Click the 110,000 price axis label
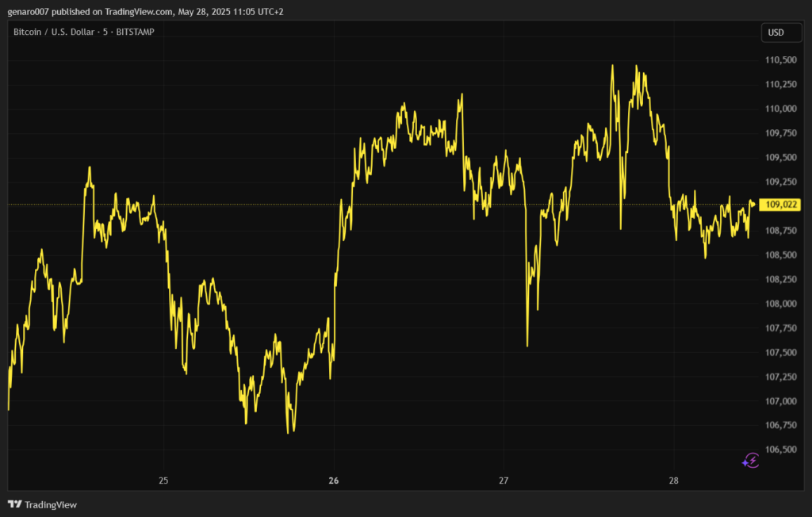 click(780, 109)
